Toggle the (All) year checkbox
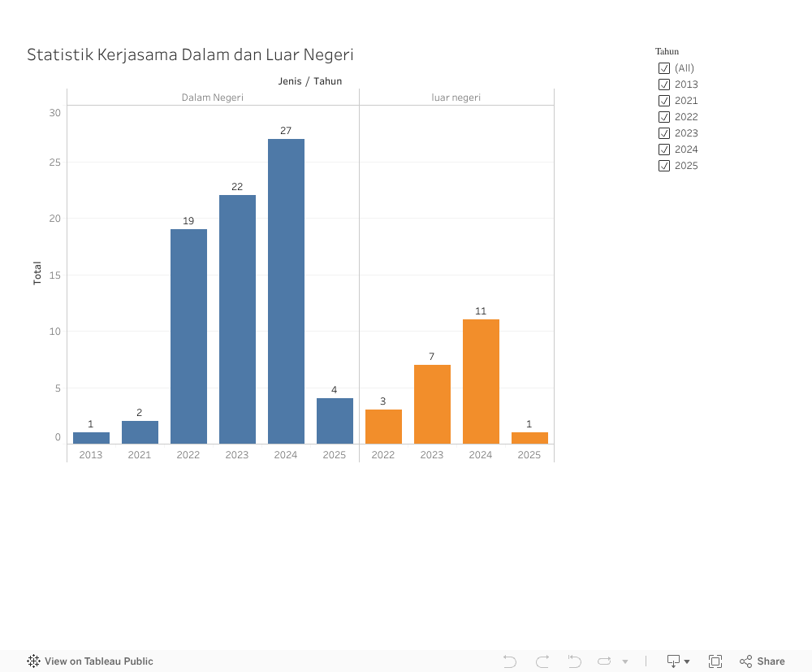The image size is (812, 672). point(664,68)
